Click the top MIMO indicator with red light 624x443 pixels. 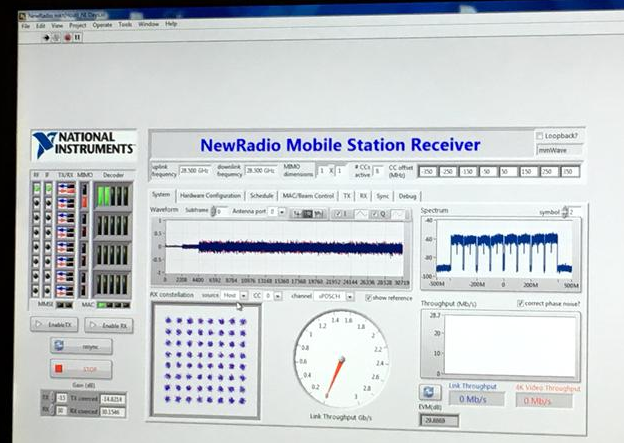[84, 195]
